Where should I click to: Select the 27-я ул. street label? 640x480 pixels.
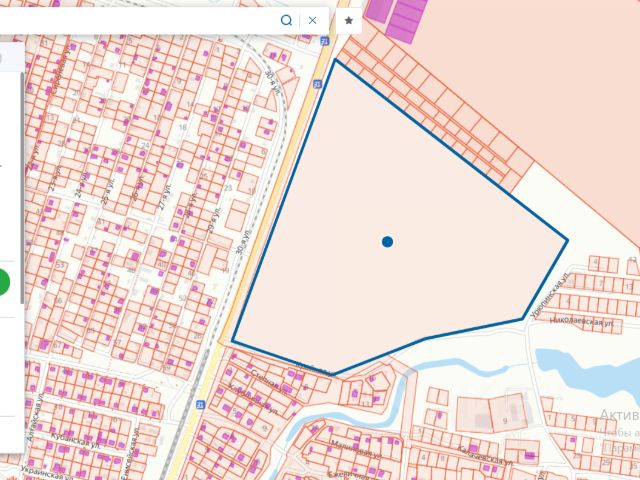coord(164,196)
